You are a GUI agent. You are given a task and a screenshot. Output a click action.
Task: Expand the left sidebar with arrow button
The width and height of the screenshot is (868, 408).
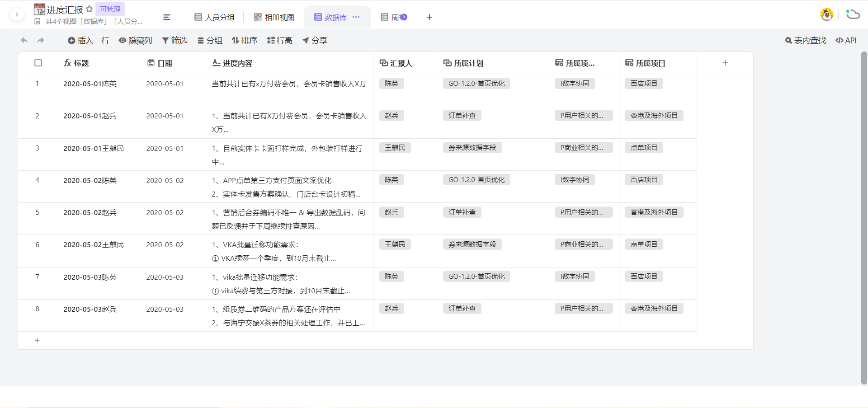pyautogui.click(x=17, y=15)
